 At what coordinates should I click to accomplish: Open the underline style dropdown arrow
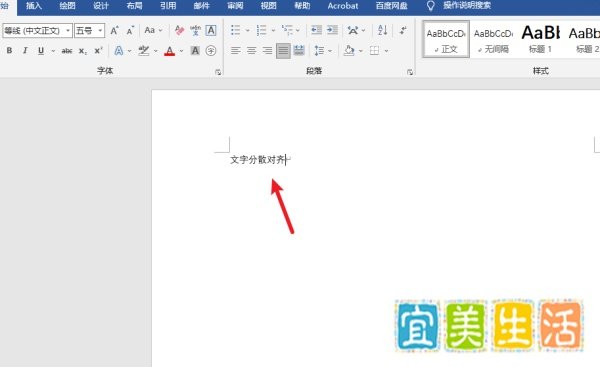pos(53,51)
